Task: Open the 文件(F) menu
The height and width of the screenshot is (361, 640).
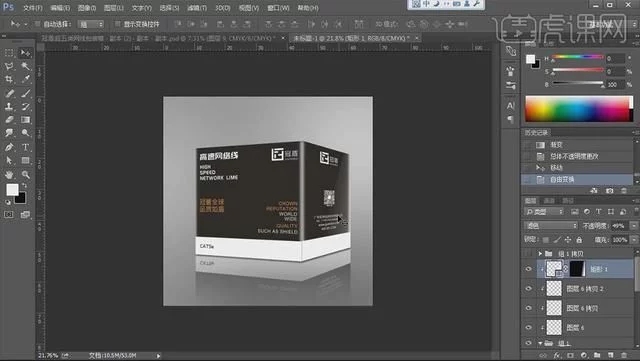Action: point(33,8)
